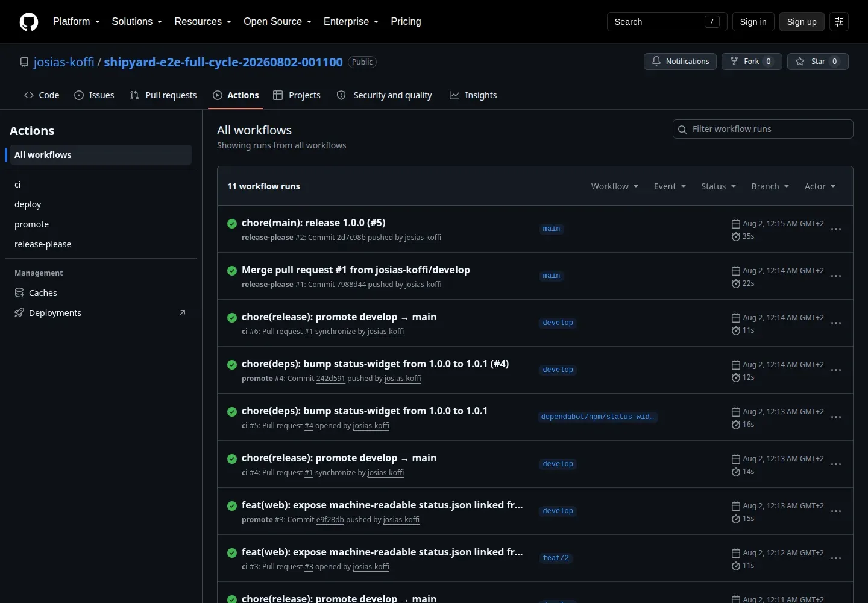This screenshot has width=868, height=603.
Task: Expand the Event filter dropdown
Action: pyautogui.click(x=670, y=186)
